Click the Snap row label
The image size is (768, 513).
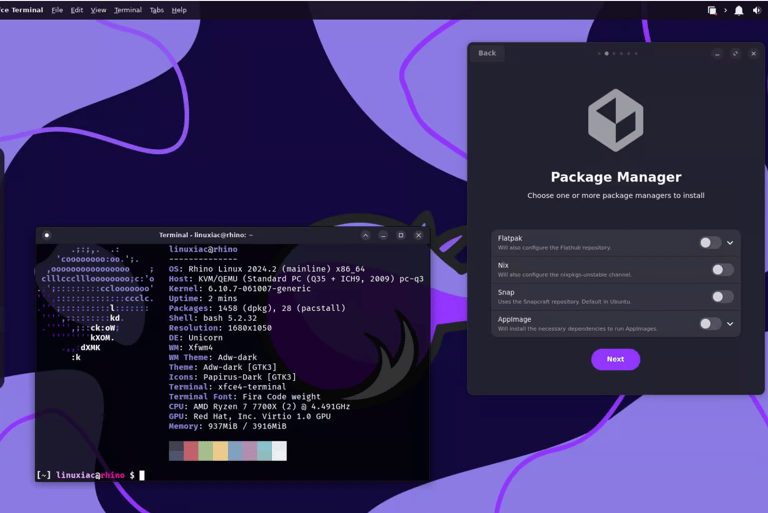pos(506,292)
